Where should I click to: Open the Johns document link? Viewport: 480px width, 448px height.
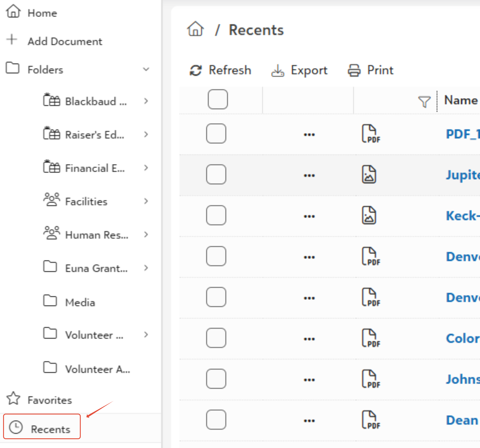(462, 379)
